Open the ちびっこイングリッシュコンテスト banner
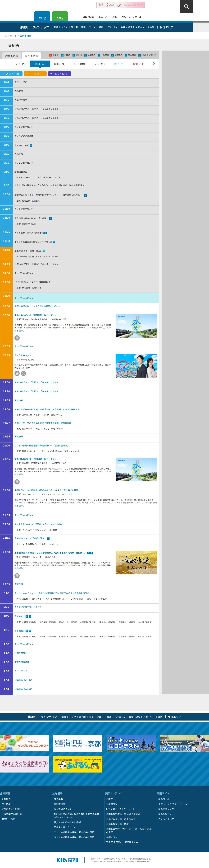The image size is (209, 868). pyautogui.click(x=25, y=743)
